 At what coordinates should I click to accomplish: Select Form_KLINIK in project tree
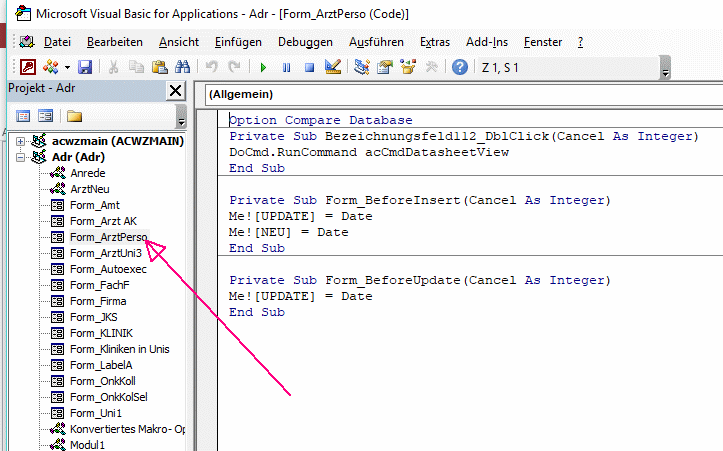(101, 333)
